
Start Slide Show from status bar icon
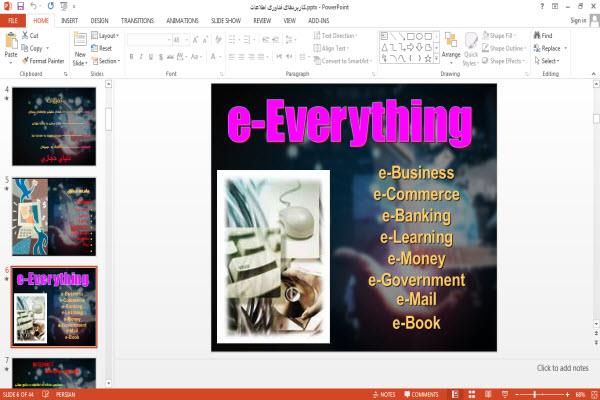point(505,394)
